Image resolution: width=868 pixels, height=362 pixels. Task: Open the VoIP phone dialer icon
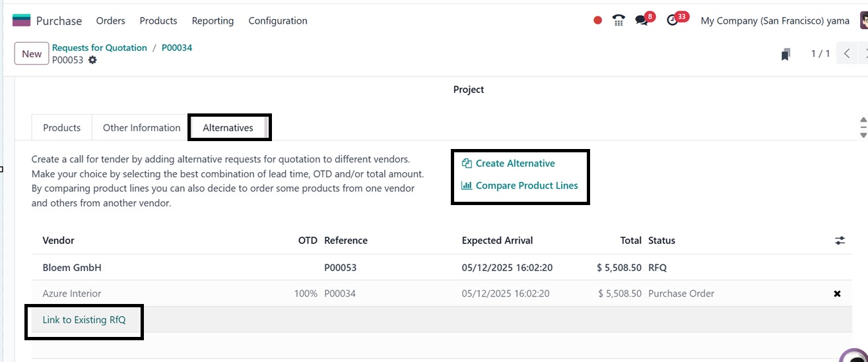coord(618,20)
